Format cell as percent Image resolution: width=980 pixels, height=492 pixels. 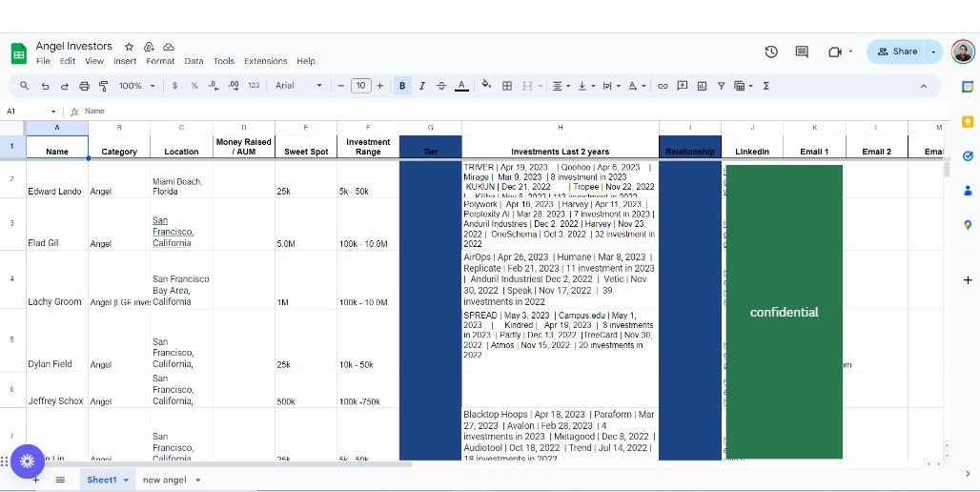pyautogui.click(x=194, y=86)
